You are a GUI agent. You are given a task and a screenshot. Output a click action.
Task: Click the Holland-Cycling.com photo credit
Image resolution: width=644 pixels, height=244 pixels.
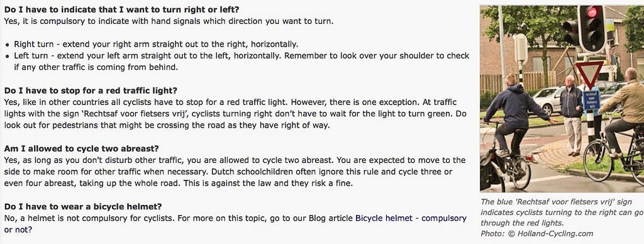[x=537, y=234]
